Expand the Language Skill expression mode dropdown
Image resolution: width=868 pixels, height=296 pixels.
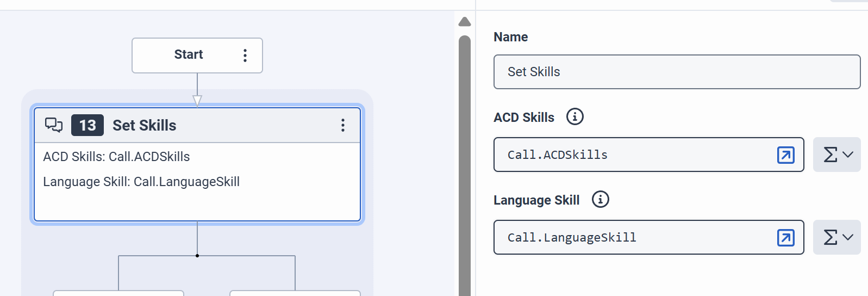[836, 238]
